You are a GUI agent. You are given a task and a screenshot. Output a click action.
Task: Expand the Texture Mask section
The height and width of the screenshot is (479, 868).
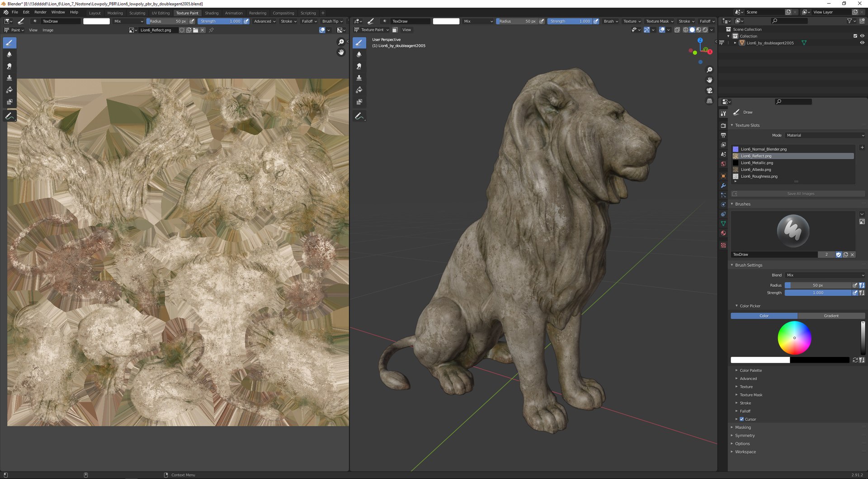coord(751,395)
